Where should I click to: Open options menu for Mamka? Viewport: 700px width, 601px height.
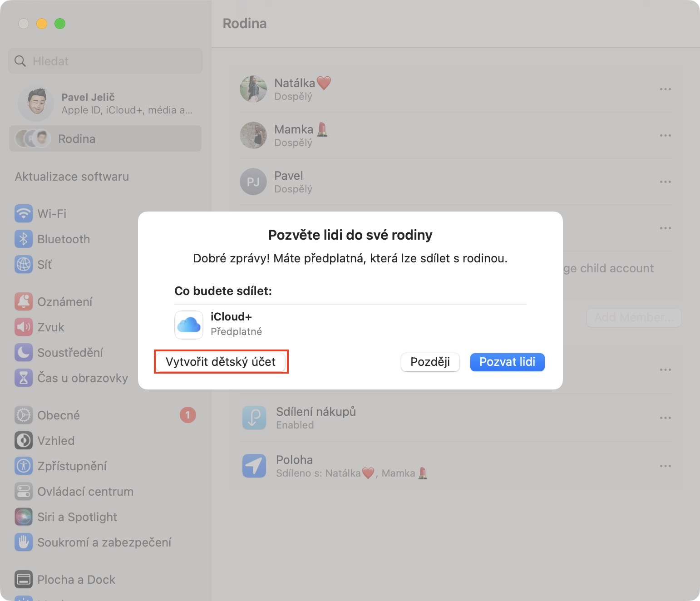665,136
